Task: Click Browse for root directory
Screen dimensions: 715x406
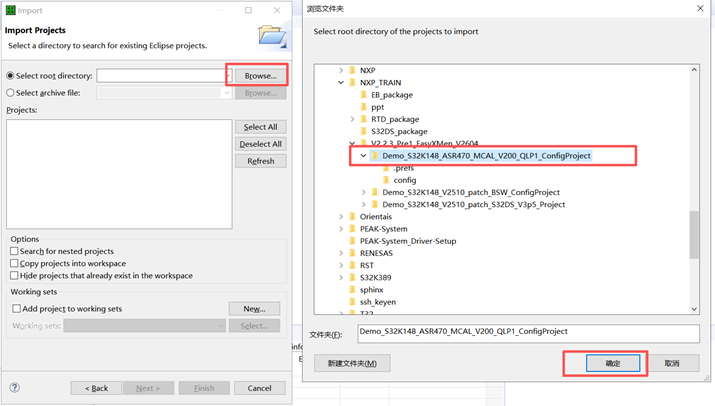Action: [260, 76]
